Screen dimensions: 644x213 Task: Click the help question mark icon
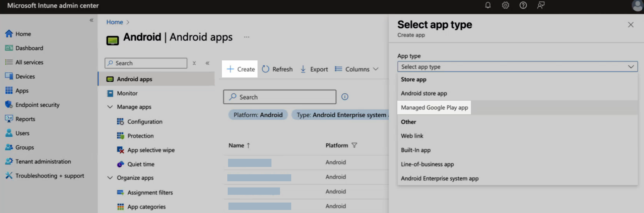pos(523,5)
